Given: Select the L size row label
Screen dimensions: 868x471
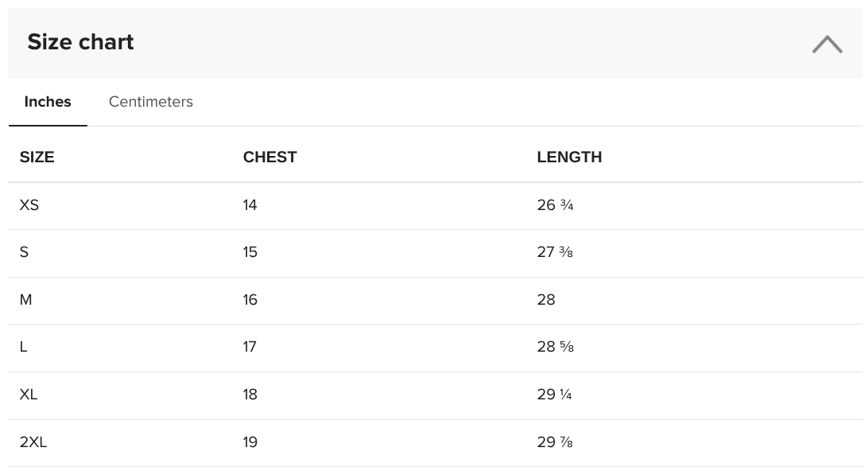Looking at the screenshot, I should pyautogui.click(x=23, y=348).
